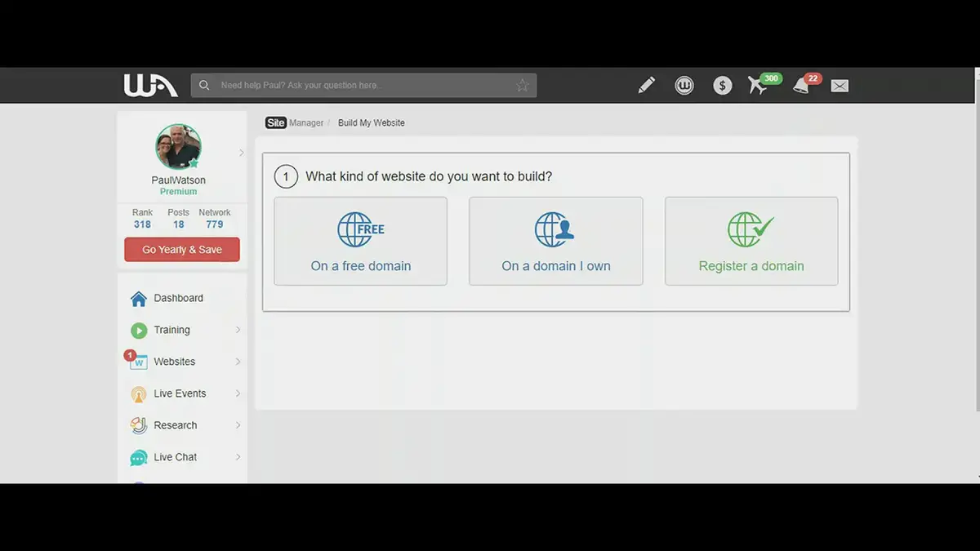Image resolution: width=980 pixels, height=551 pixels.
Task: Click the PaulWatson username
Action: [179, 180]
